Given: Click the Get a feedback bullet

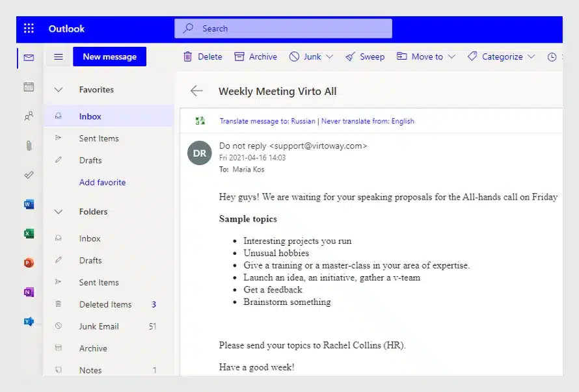Looking at the screenshot, I should [273, 290].
